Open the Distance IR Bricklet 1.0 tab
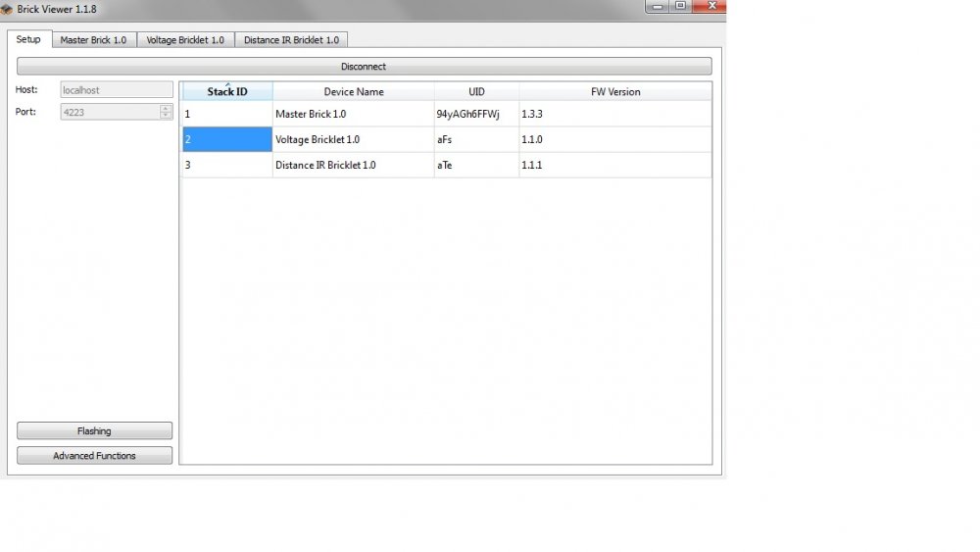This screenshot has width=980, height=552. 291,40
